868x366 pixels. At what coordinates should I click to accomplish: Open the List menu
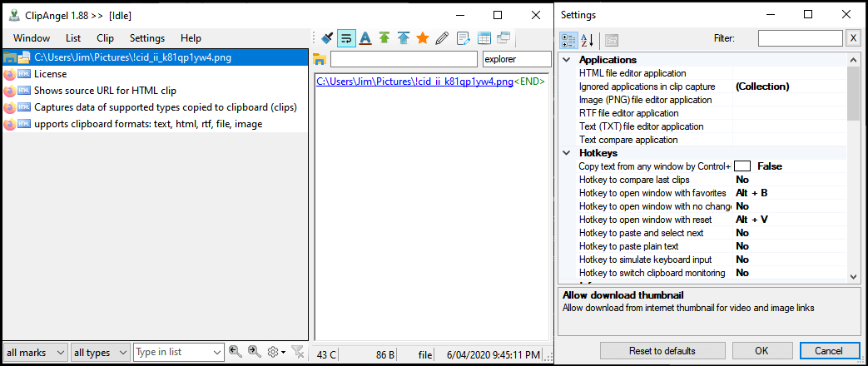click(73, 38)
